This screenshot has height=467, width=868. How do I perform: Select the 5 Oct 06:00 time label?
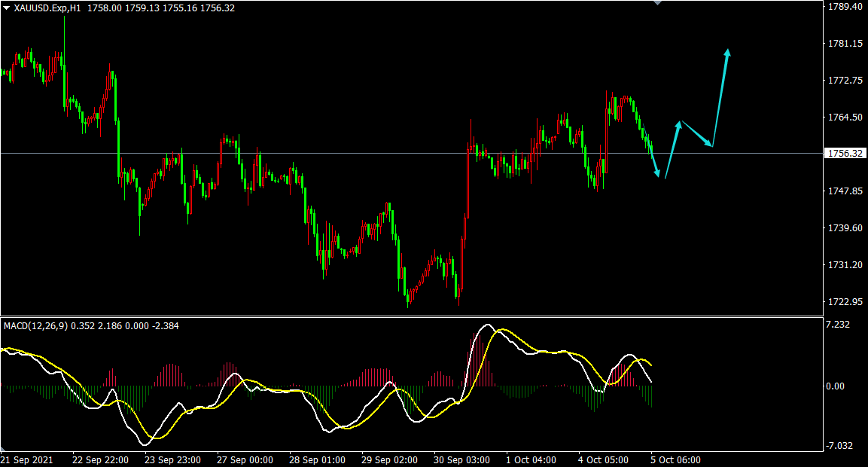click(x=675, y=459)
